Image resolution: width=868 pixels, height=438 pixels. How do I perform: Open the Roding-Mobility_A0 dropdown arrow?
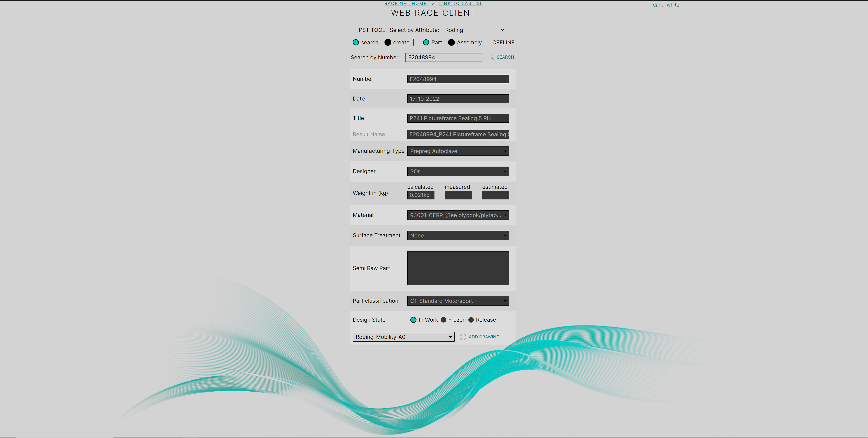(450, 337)
